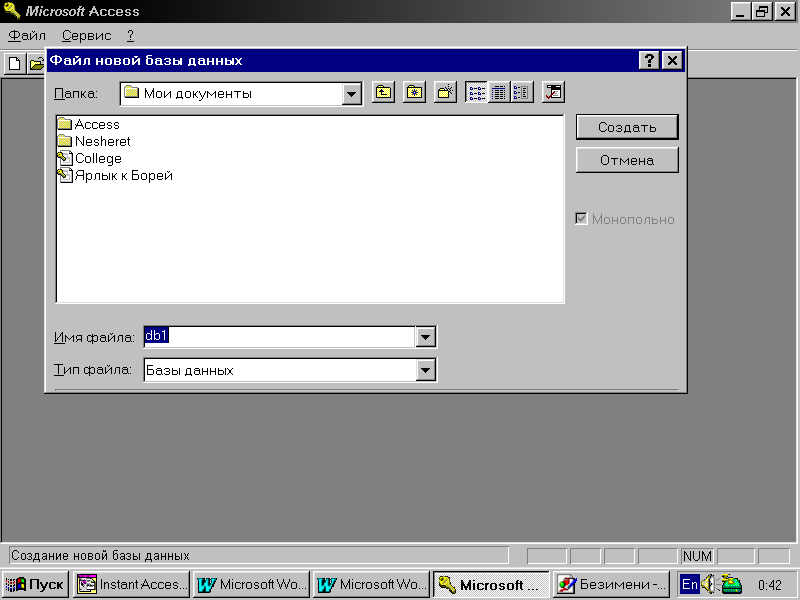This screenshot has width=800, height=600.
Task: Expand the Папка folder dropdown
Action: pyautogui.click(x=351, y=94)
